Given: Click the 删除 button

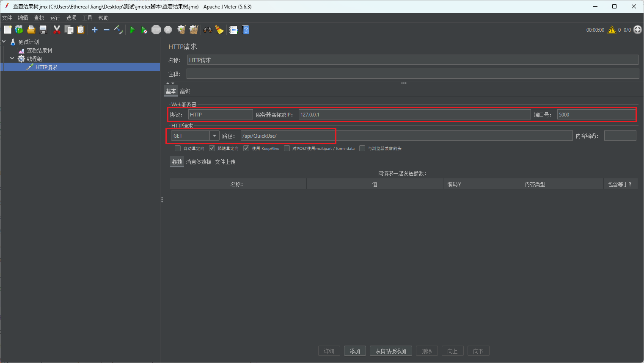Looking at the screenshot, I should 427,351.
